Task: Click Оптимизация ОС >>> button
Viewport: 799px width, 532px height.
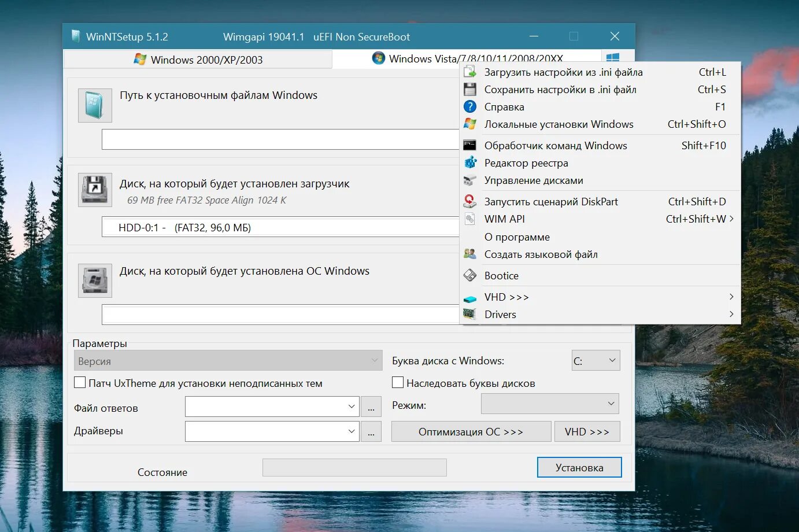Action: (471, 431)
